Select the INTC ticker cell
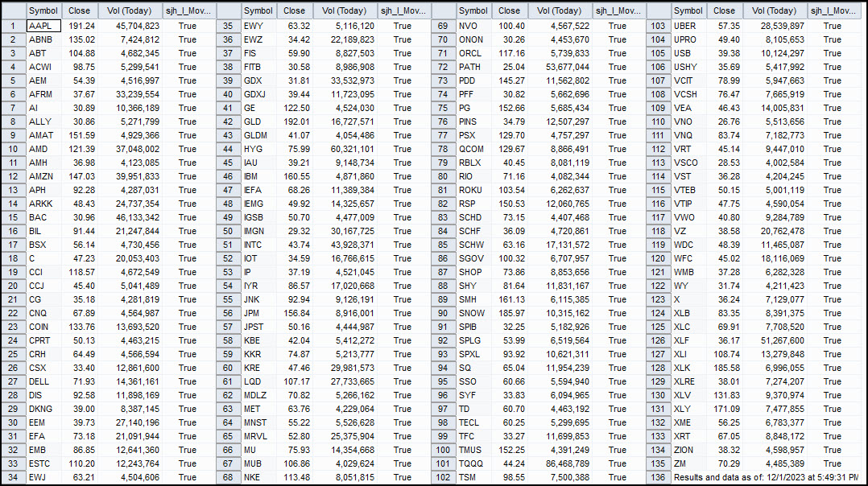The image size is (868, 486). [x=258, y=245]
